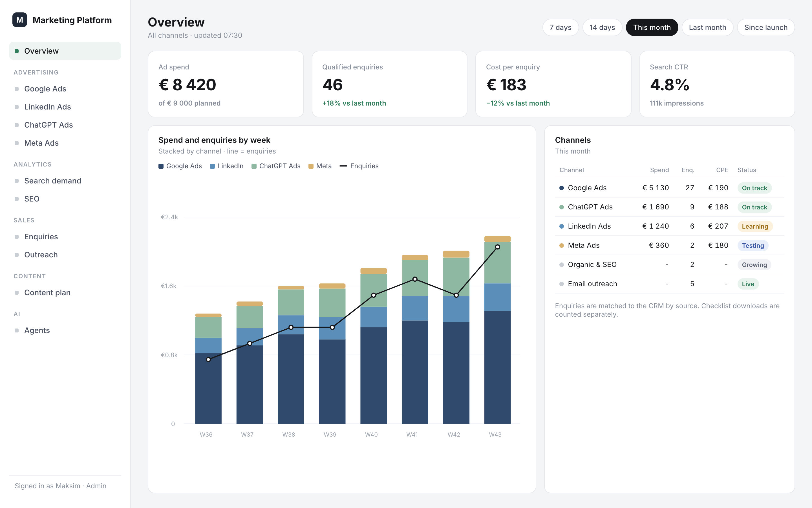Click the Spend column header
Viewport: 812px width, 508px height.
pyautogui.click(x=659, y=170)
